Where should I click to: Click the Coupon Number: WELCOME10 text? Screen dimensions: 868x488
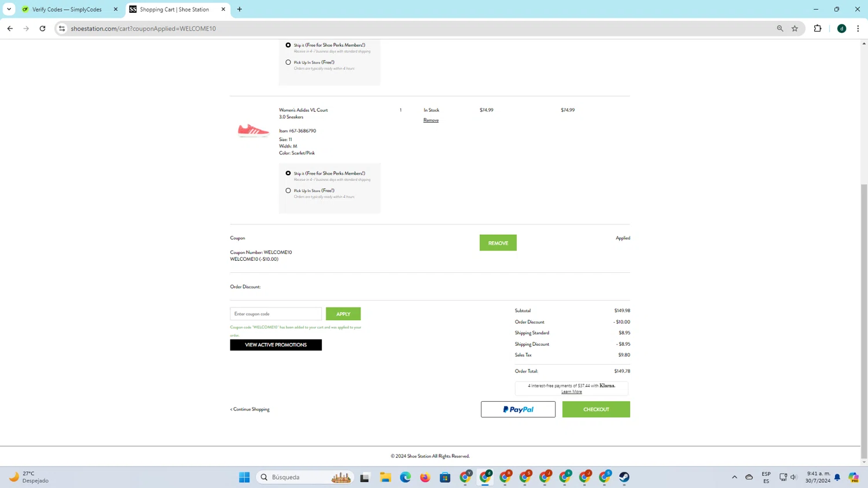point(261,253)
